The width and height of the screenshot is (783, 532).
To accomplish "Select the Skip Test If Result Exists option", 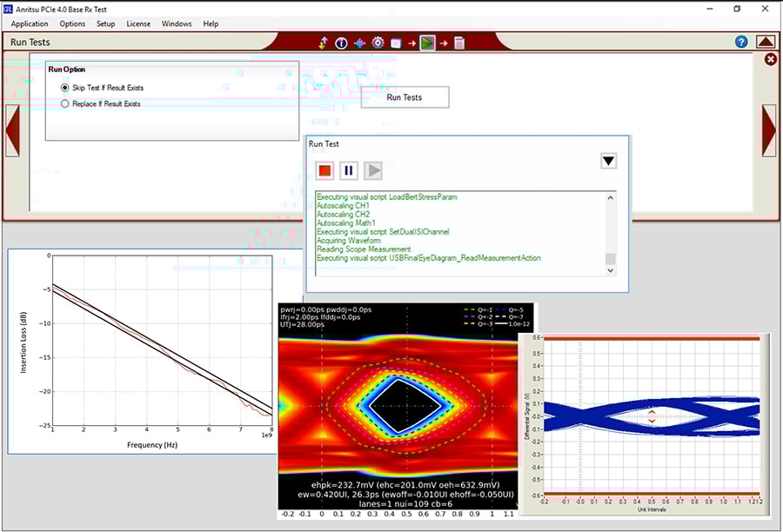I will click(x=103, y=88).
